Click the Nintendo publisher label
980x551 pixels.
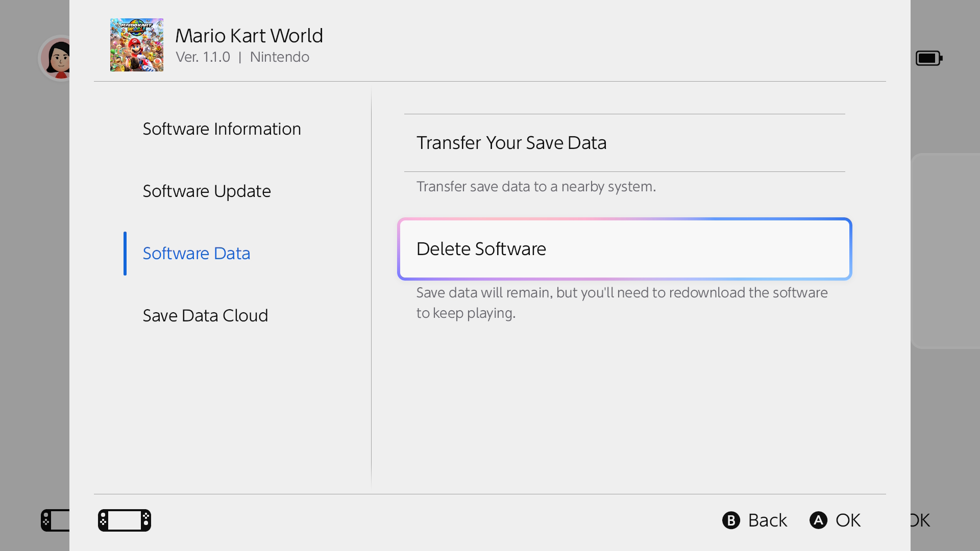click(279, 57)
